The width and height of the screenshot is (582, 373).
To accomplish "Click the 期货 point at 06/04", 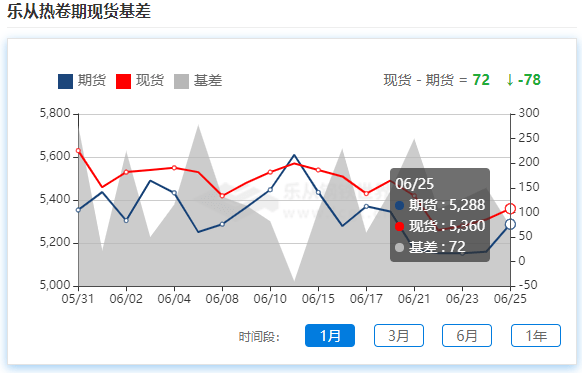I will coord(174,193).
